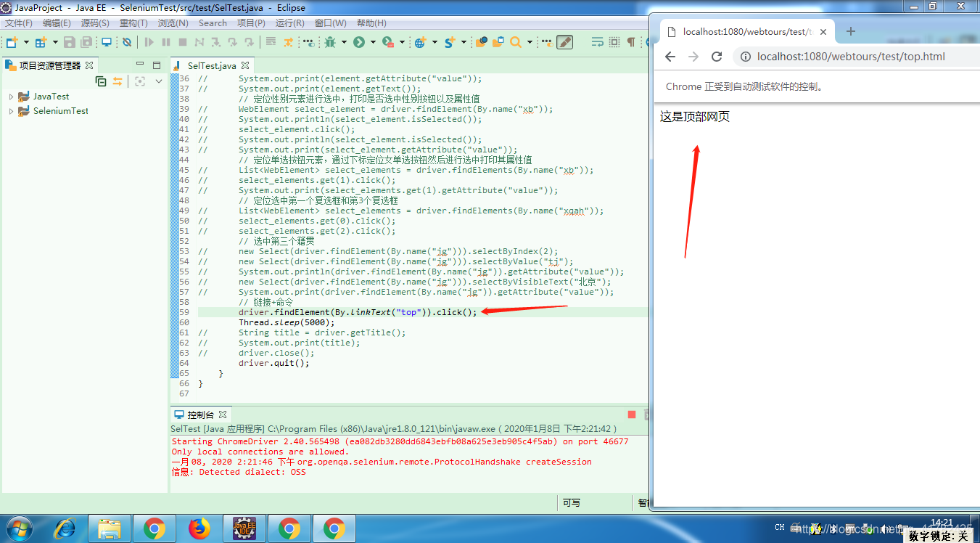Image resolution: width=980 pixels, height=543 pixels.
Task: Toggle Block Selection Mode
Action: pyautogui.click(x=614, y=42)
